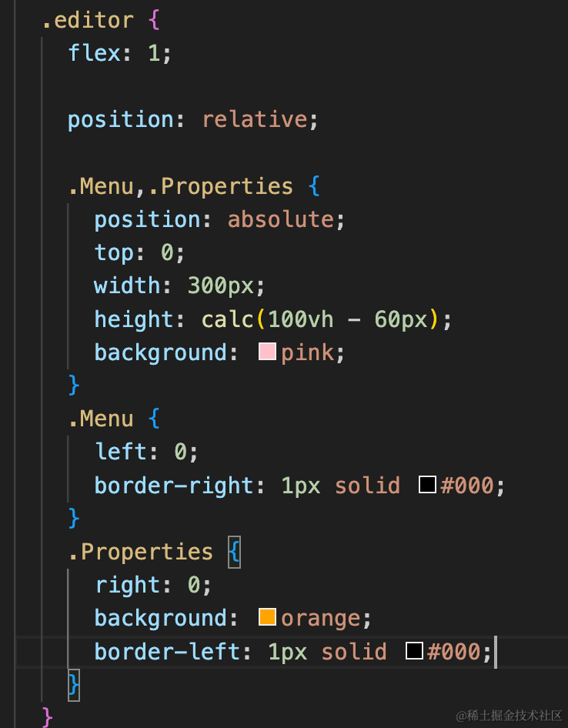This screenshot has height=728, width=568.
Task: Click the final closing brace of .editor
Action: tap(47, 717)
